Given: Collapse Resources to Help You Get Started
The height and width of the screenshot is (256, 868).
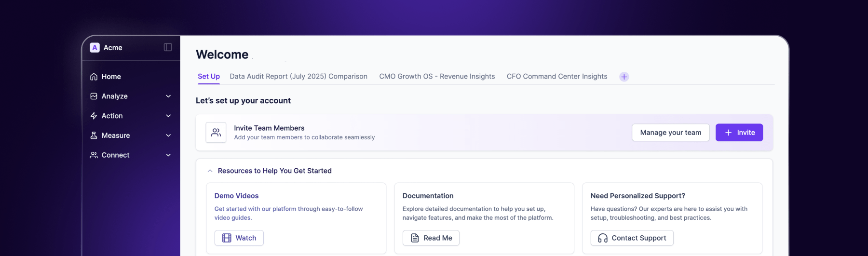Looking at the screenshot, I should click(210, 171).
